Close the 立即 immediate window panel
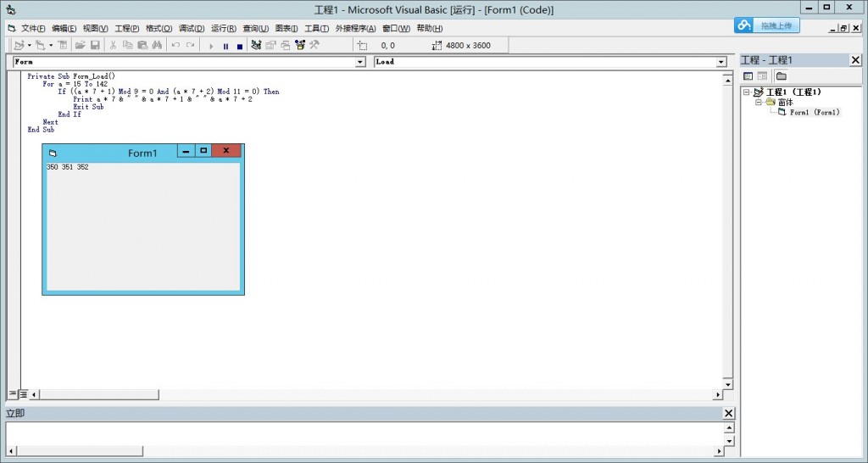Image resolution: width=868 pixels, height=463 pixels. coord(728,413)
